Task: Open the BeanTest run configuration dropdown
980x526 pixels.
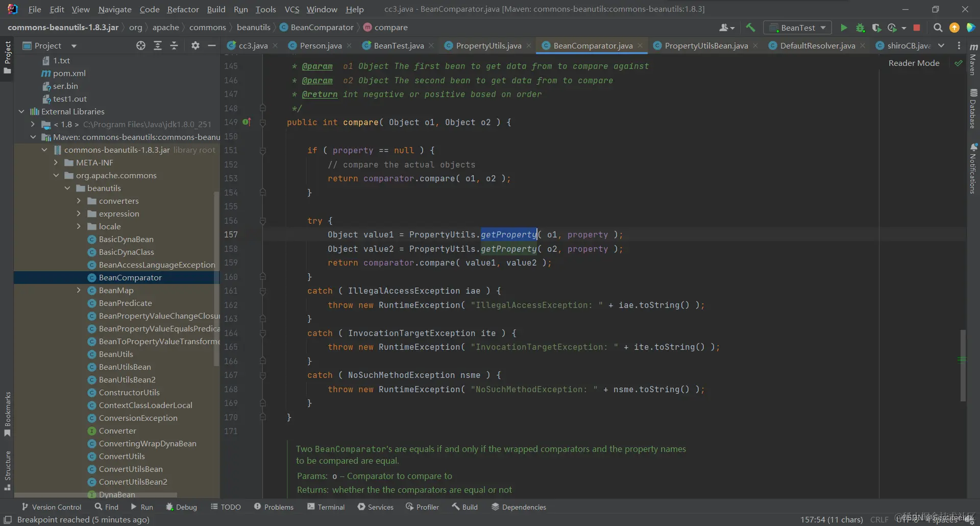Action: click(797, 28)
